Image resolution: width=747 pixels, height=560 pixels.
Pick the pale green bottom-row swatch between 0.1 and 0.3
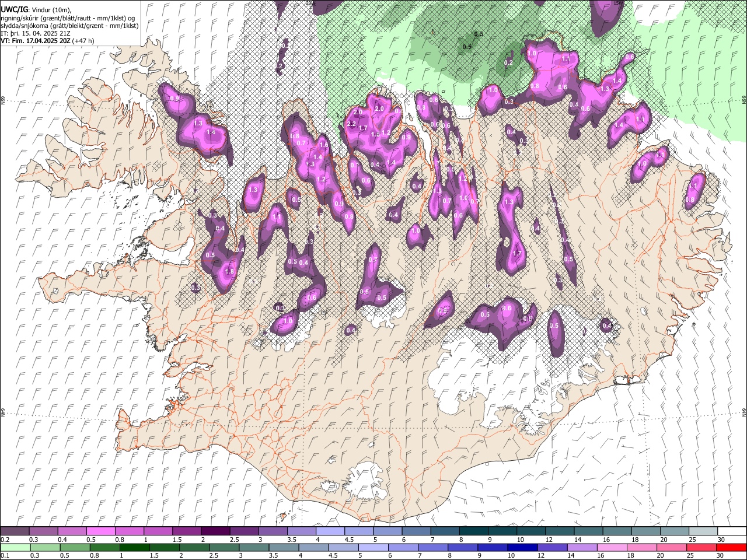coord(16,547)
